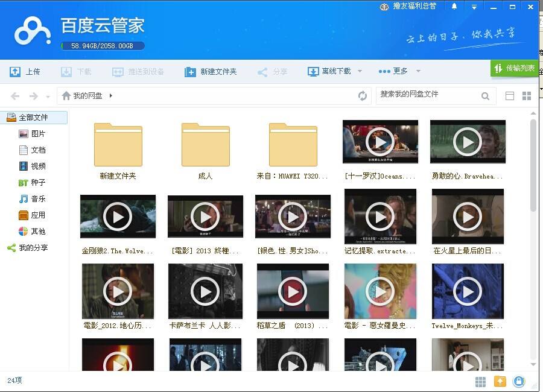
Task: Click the scrollbar down arrow
Action: [x=533, y=364]
